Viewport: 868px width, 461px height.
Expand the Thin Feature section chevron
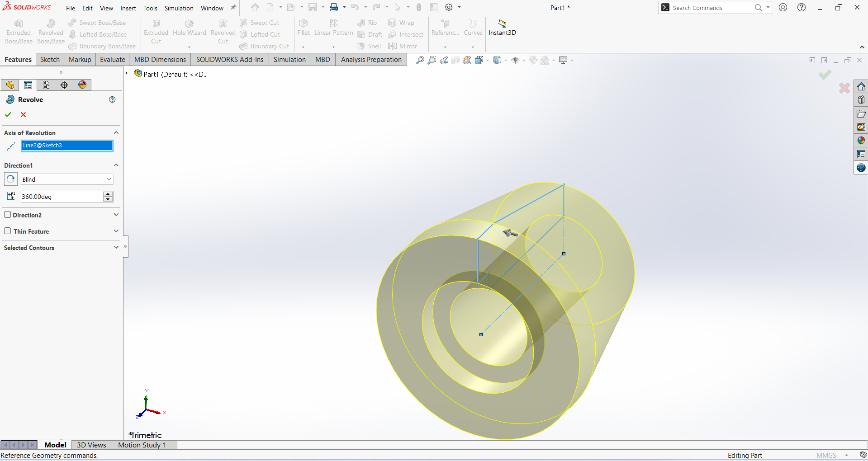point(116,231)
